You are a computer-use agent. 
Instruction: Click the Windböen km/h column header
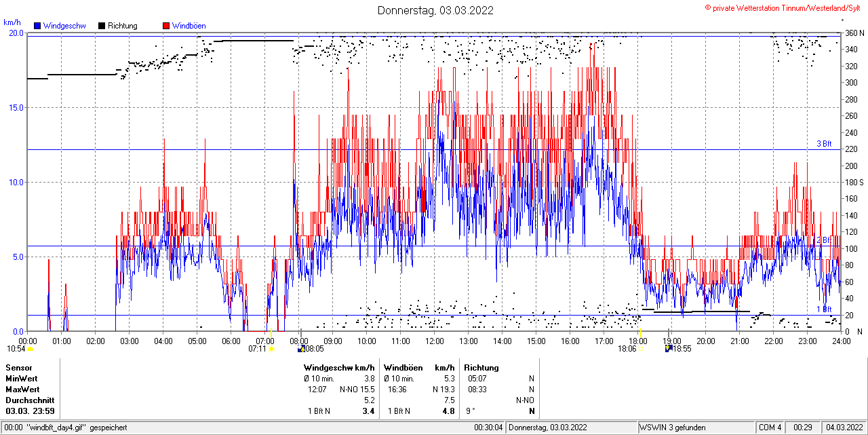(x=419, y=368)
